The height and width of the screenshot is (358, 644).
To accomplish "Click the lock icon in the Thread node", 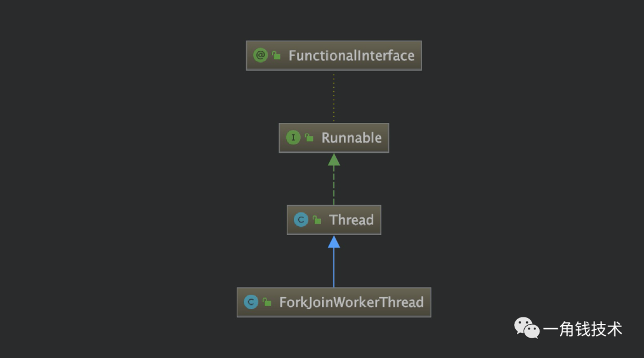I will [x=317, y=220].
